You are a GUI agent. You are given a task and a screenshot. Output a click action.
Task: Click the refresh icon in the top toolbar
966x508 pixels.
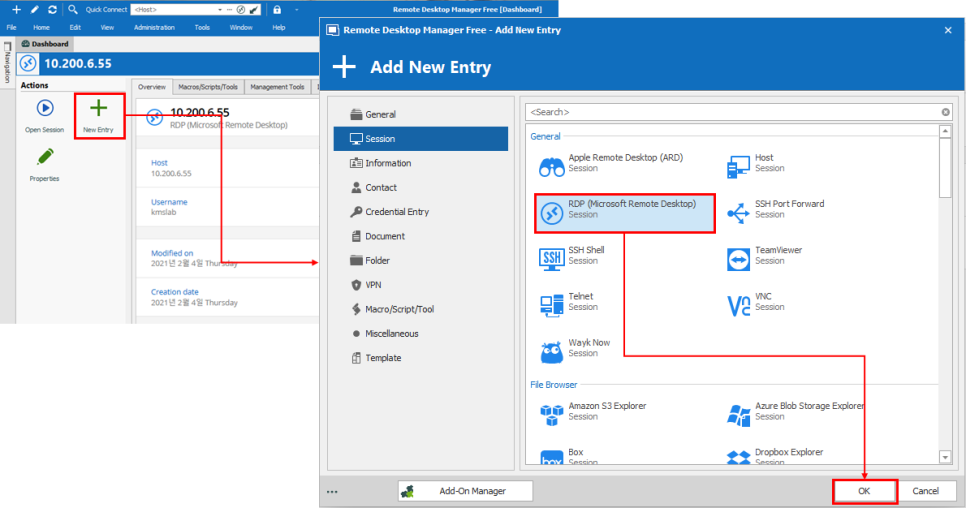(x=52, y=9)
